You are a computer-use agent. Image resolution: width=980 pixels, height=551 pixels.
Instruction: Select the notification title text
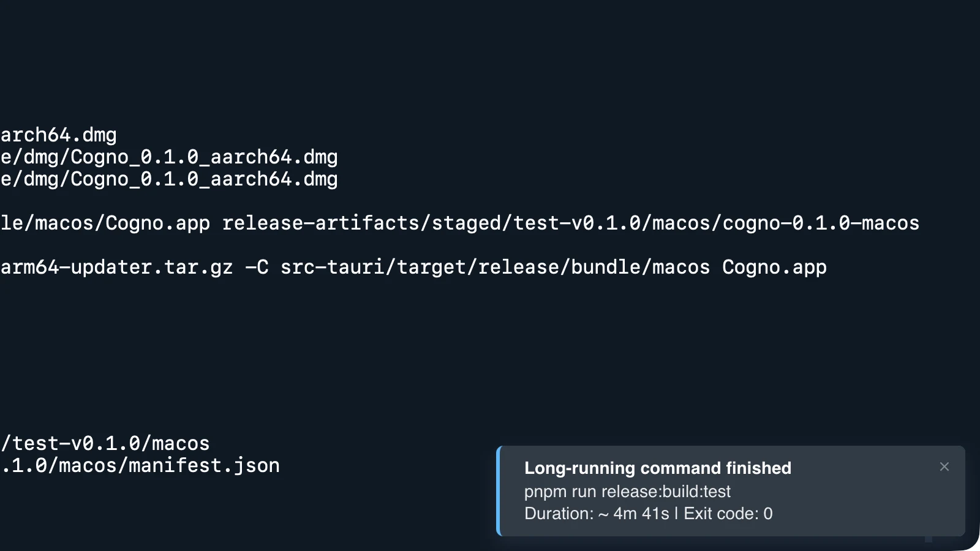click(x=657, y=468)
